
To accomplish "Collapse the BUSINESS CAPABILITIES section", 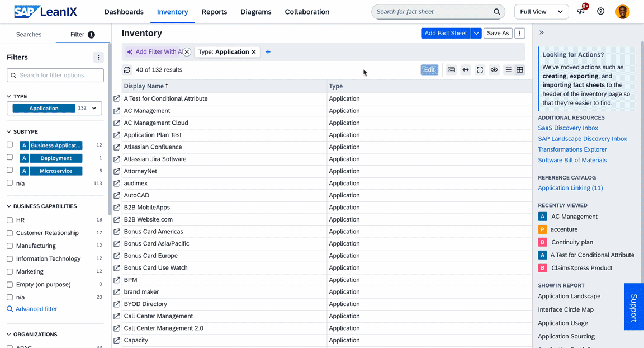I will click(x=9, y=206).
